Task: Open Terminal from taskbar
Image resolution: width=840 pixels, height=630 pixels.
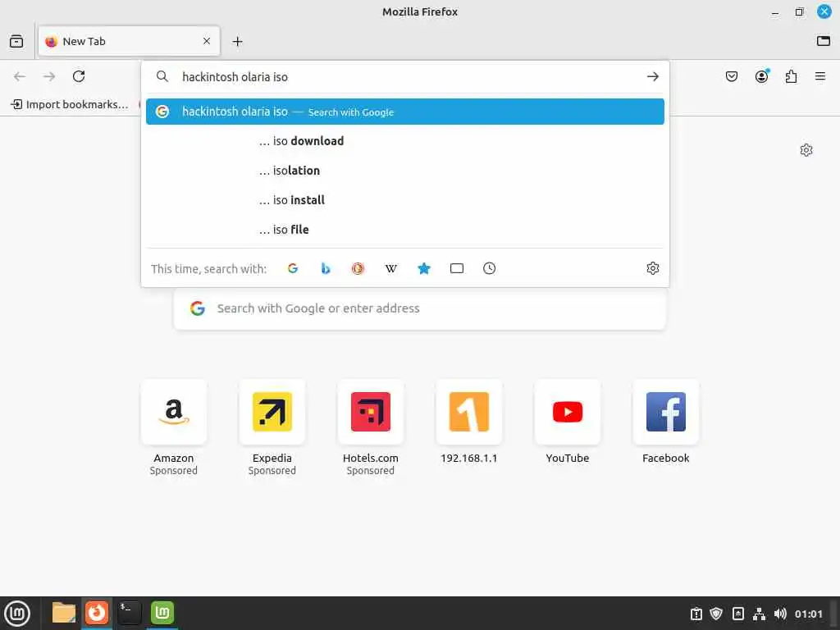Action: 129,613
